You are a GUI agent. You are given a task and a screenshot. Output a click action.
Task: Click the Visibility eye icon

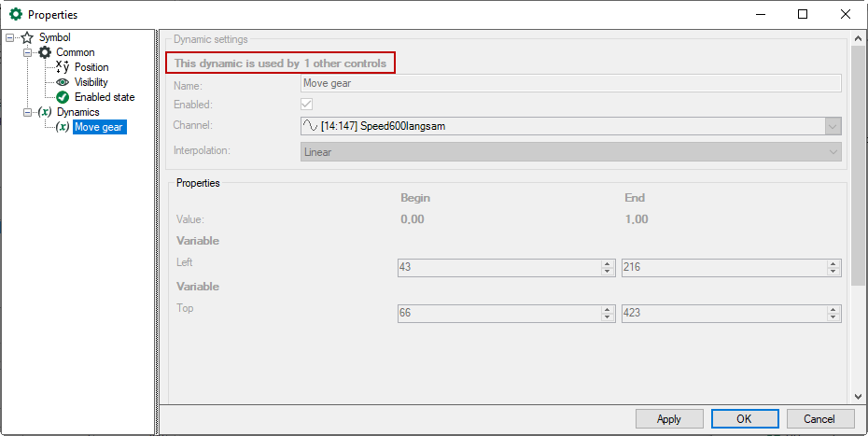pyautogui.click(x=63, y=82)
